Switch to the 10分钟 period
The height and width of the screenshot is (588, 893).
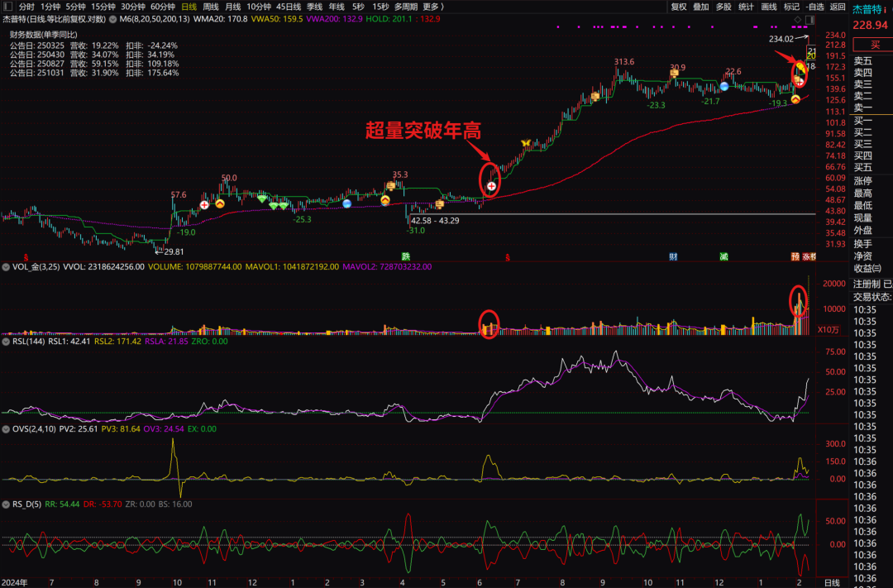(x=259, y=7)
